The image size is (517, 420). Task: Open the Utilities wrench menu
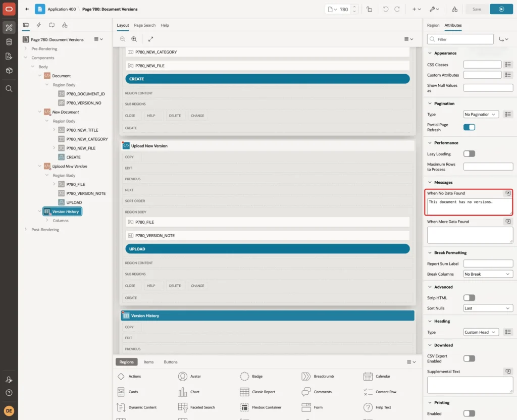pos(434,9)
